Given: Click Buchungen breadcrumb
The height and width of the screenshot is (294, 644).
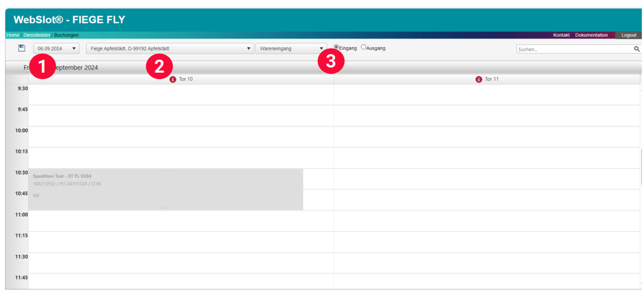Looking at the screenshot, I should point(66,35).
